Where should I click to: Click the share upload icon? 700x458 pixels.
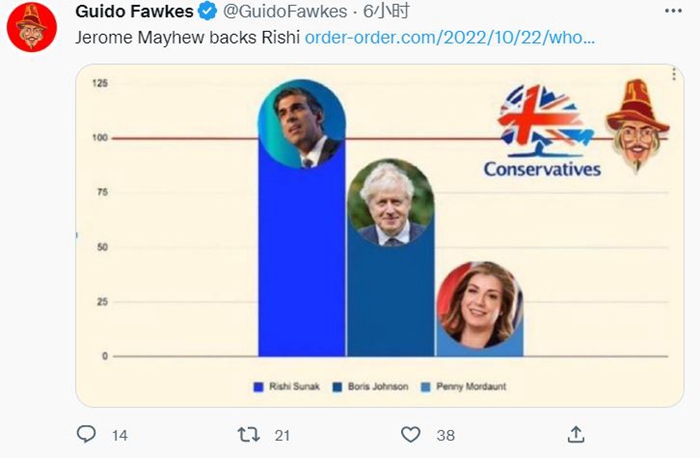click(x=575, y=434)
